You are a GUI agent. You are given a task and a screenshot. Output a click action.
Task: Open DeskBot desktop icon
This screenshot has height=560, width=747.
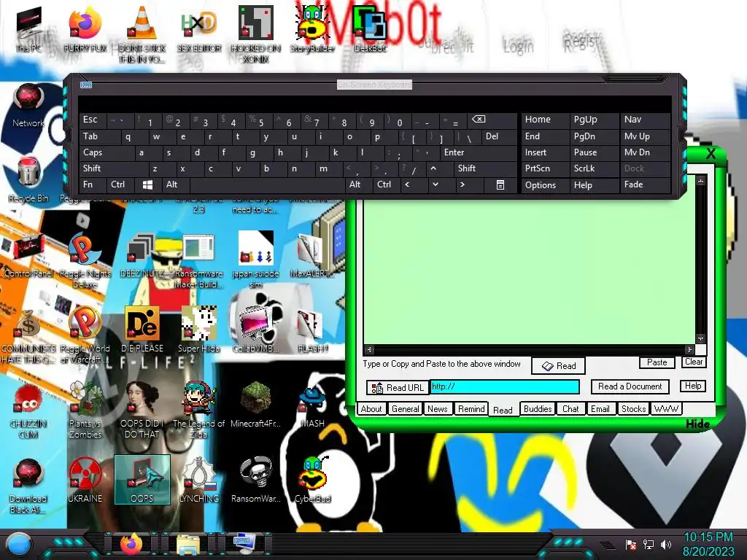(x=370, y=28)
